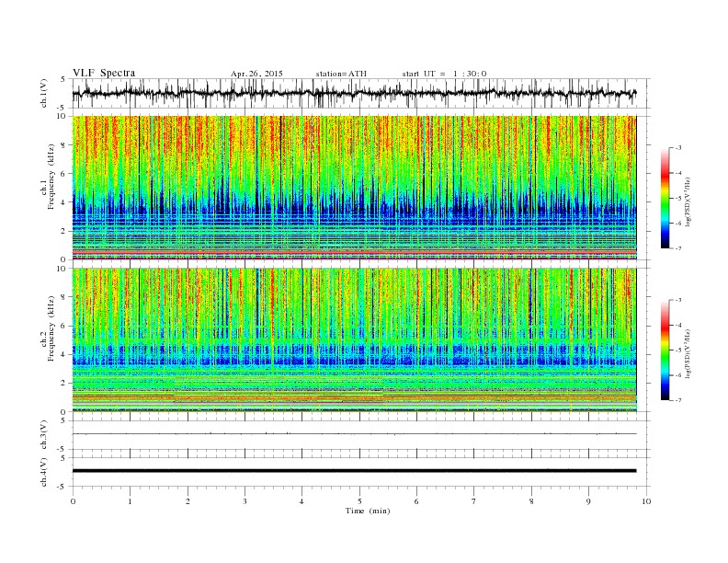Click the 'Time (min)' axis label

pos(368,511)
